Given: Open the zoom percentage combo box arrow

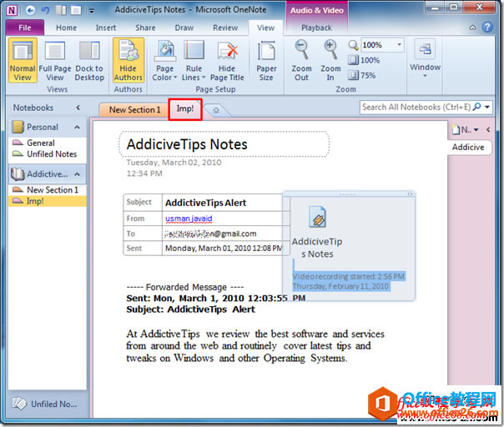Looking at the screenshot, I should [x=399, y=45].
